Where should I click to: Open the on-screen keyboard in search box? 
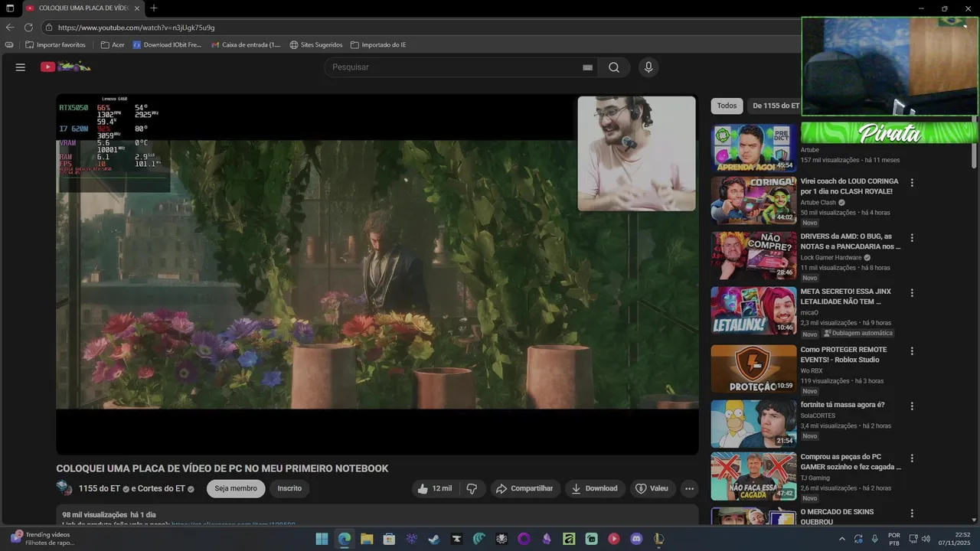[x=587, y=67]
